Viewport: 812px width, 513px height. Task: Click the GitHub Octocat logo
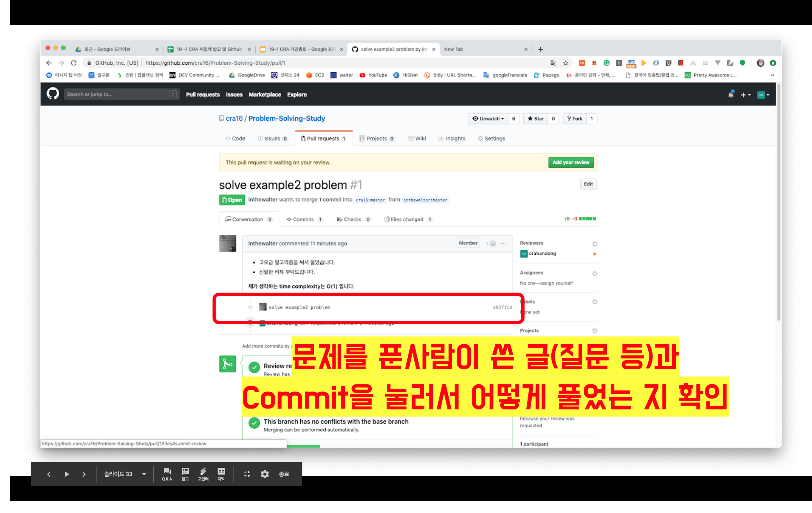click(53, 94)
